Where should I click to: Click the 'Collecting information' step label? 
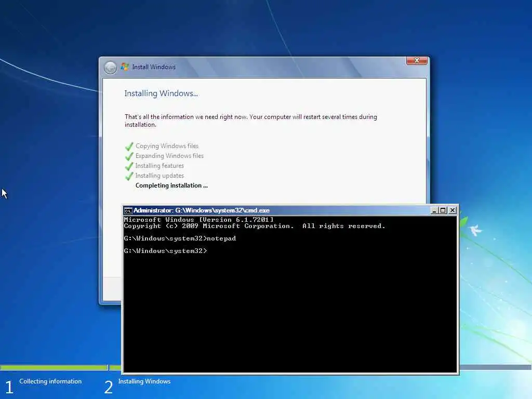click(x=50, y=381)
